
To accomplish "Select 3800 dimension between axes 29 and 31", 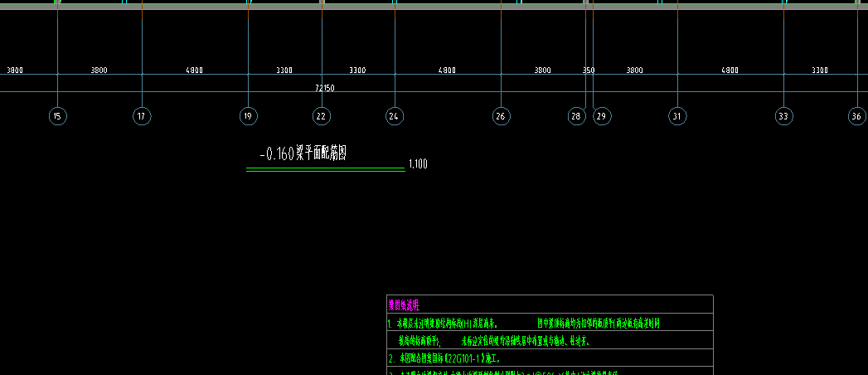I will click(634, 71).
